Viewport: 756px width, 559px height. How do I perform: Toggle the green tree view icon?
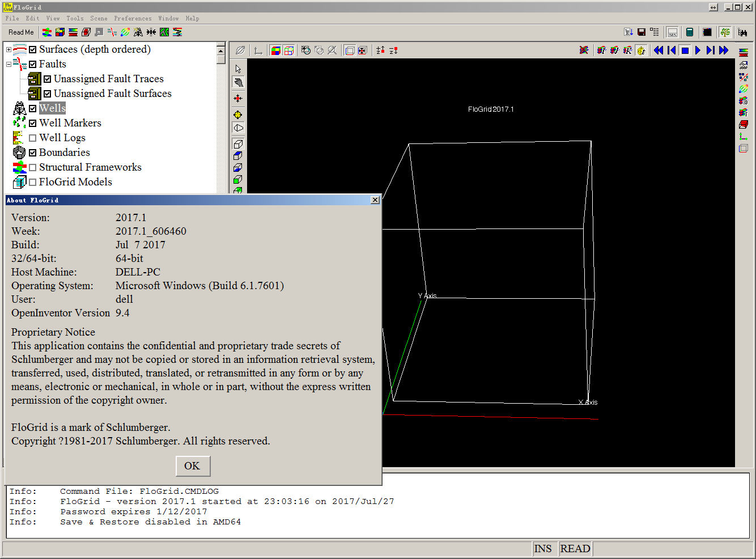[725, 32]
